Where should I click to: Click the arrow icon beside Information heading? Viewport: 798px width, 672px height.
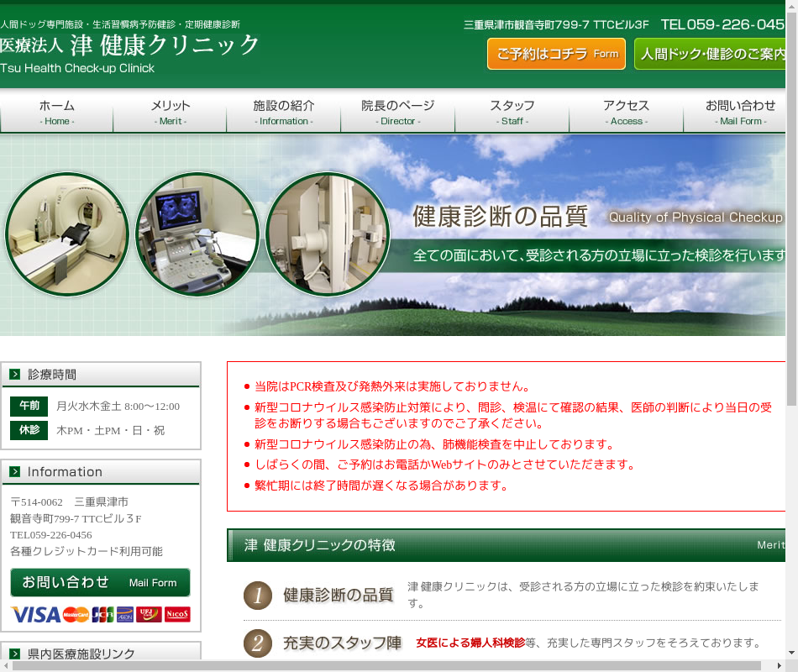pyautogui.click(x=15, y=472)
